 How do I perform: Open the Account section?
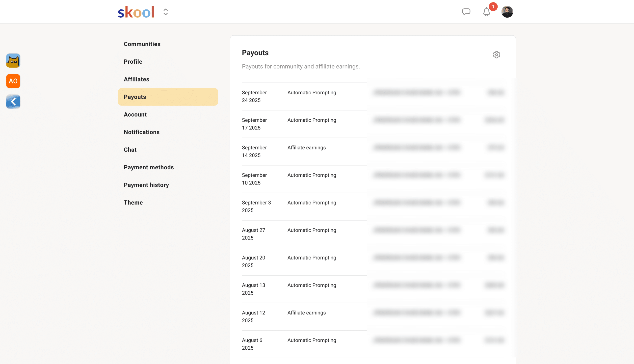point(135,114)
